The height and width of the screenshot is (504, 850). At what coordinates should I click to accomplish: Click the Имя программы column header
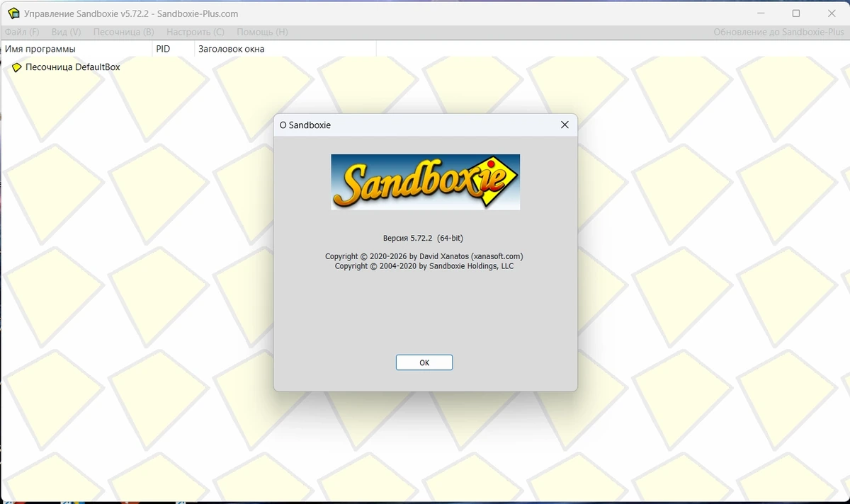tap(76, 49)
